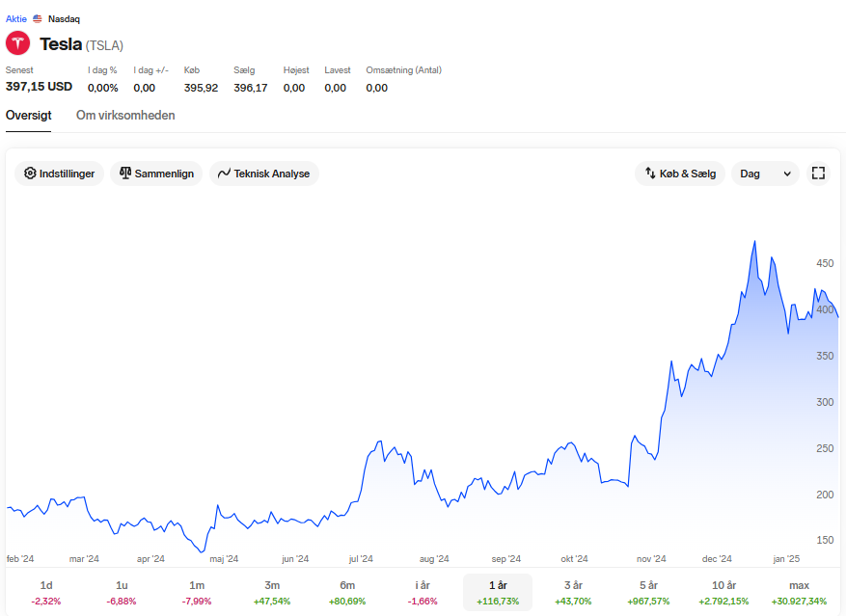Select the 6m time range
846x616 pixels.
point(347,592)
